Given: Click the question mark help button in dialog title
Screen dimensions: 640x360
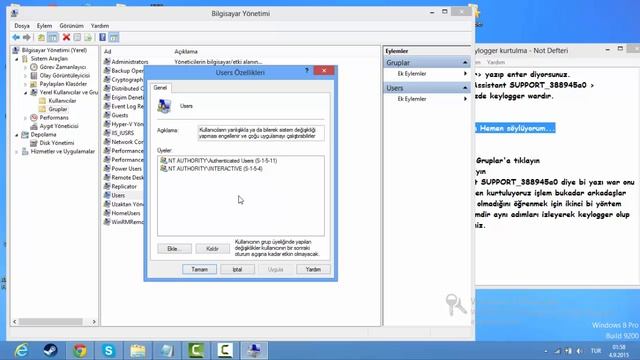Looking at the screenshot, I should (x=307, y=71).
